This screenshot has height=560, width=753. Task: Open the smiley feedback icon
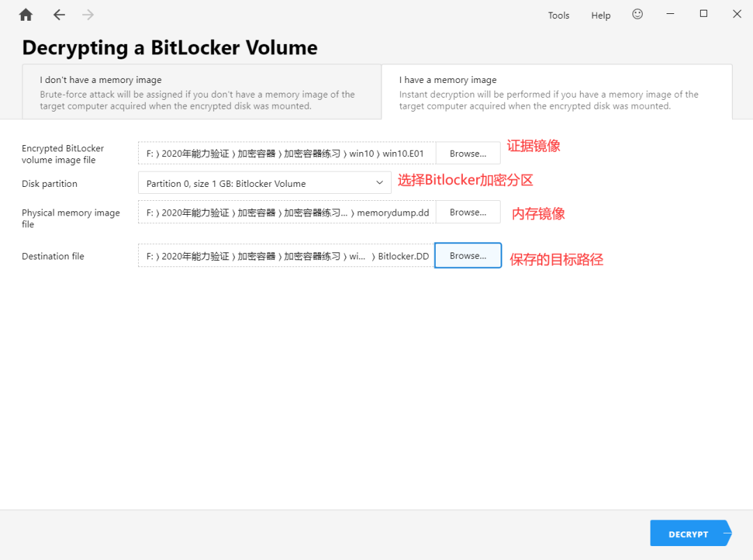coord(637,15)
